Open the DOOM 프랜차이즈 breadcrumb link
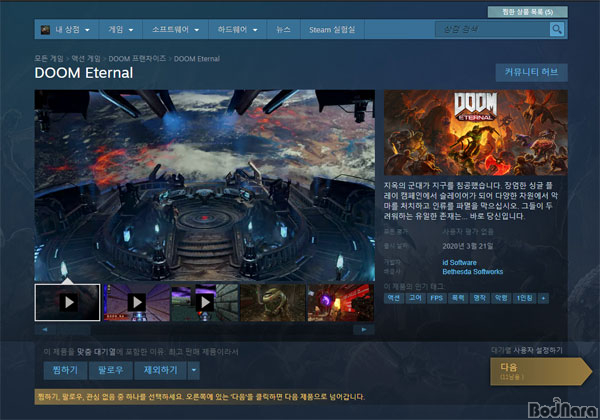This screenshot has width=600, height=420. (x=137, y=59)
